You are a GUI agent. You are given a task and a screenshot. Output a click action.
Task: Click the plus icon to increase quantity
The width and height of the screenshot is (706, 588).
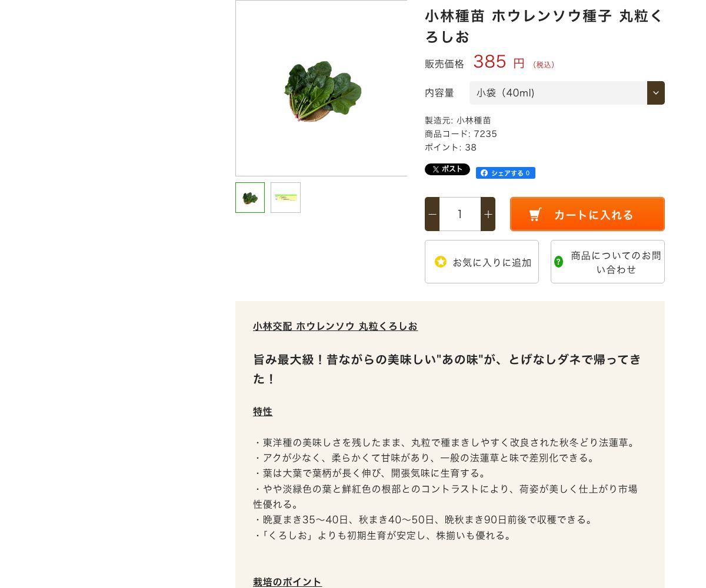coord(488,214)
